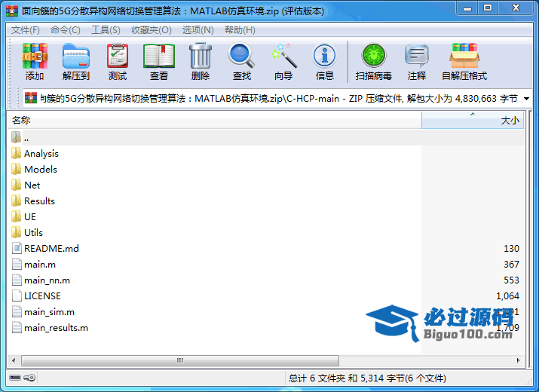Screen dimensions: 539x392
Task: Close the WinRAR window
Action: click(x=516, y=8)
